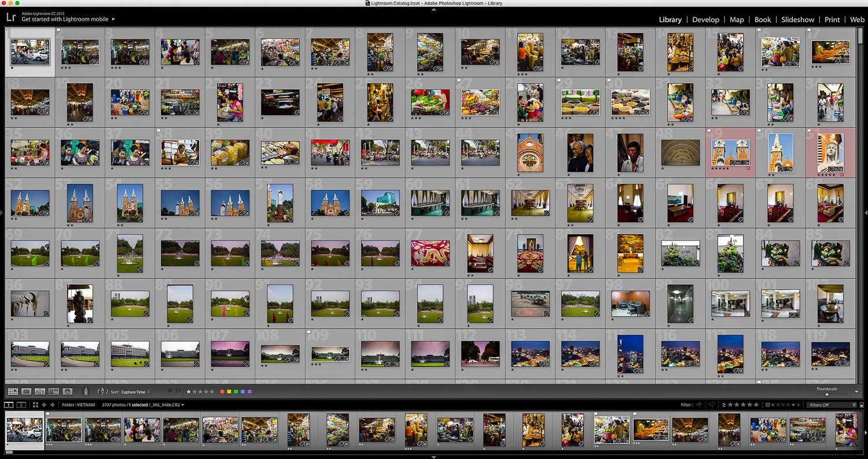Apply the green color label

[236, 392]
